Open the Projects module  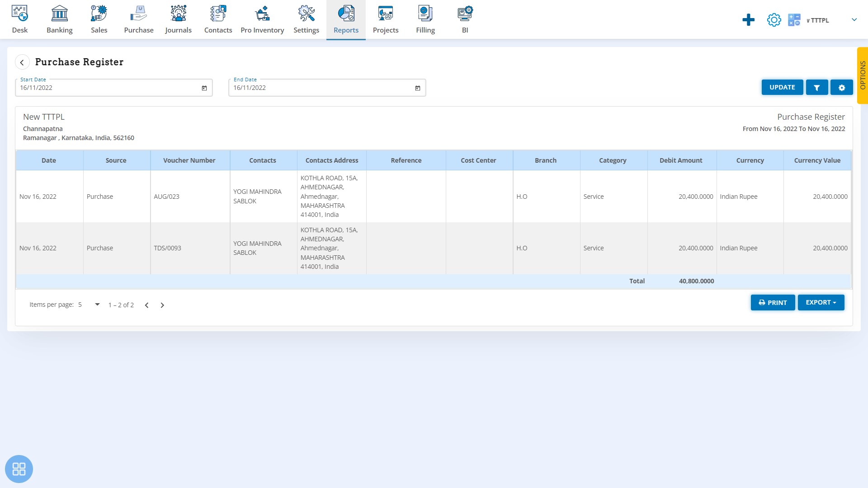[x=386, y=19]
